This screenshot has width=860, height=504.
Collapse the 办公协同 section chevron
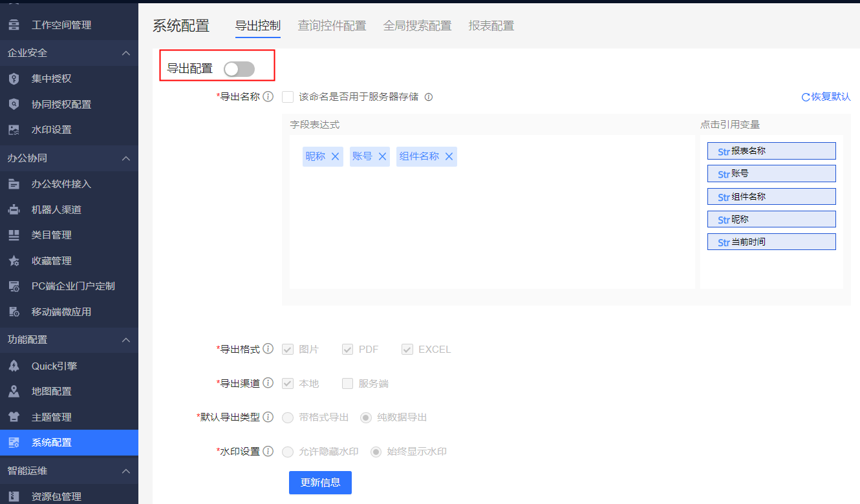(126, 158)
